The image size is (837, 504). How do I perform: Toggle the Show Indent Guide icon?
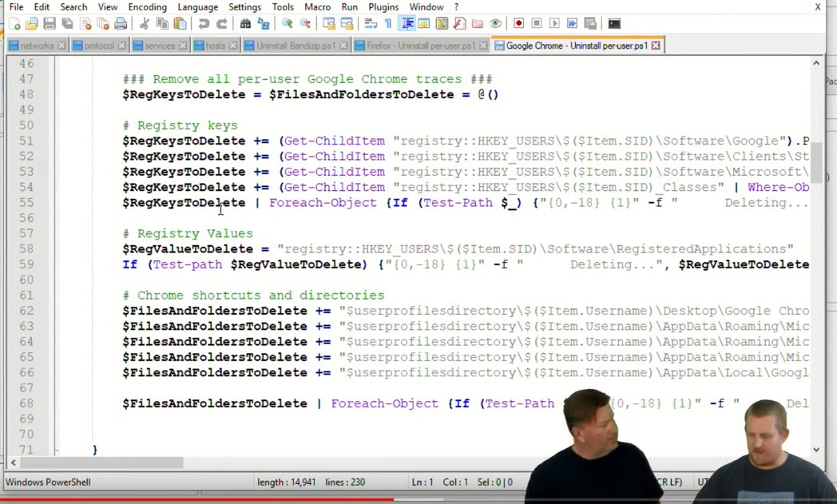(407, 23)
